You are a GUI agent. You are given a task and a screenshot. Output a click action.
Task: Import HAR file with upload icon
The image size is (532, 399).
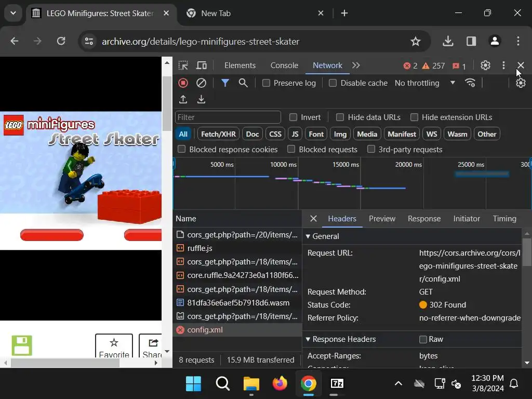coord(183,99)
